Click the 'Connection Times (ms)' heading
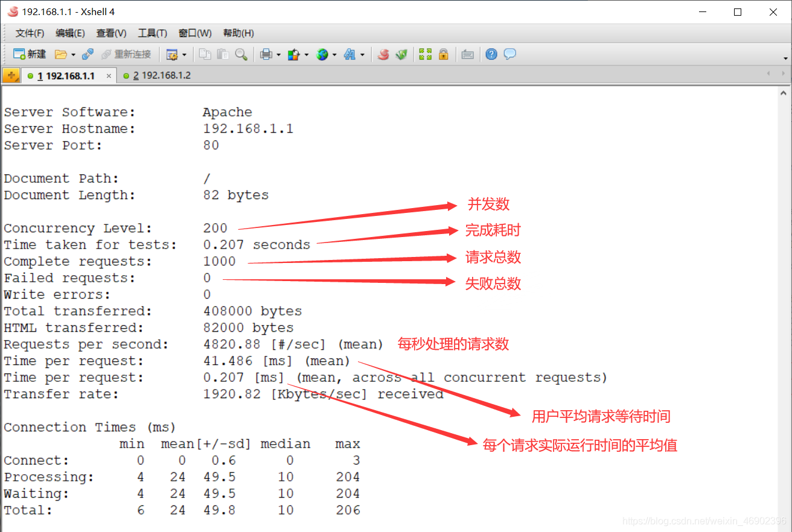Screen dimensions: 792x532 (89, 427)
